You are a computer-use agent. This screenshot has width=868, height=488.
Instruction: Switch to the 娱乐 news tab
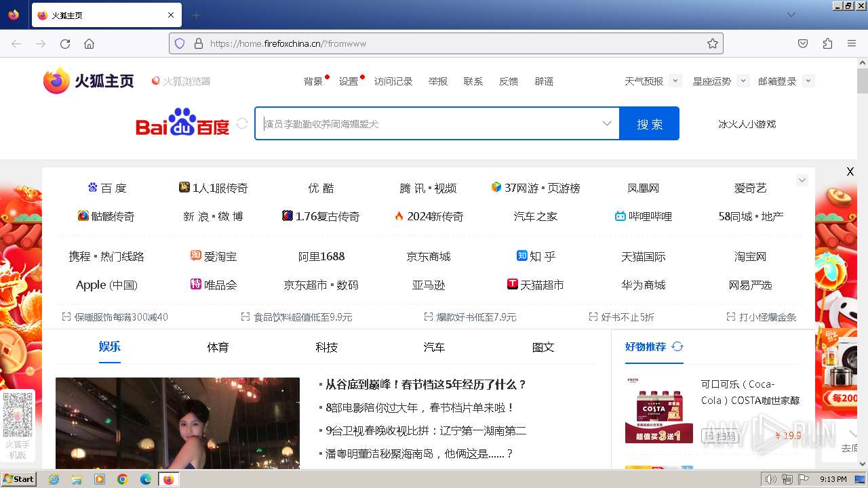pos(110,346)
